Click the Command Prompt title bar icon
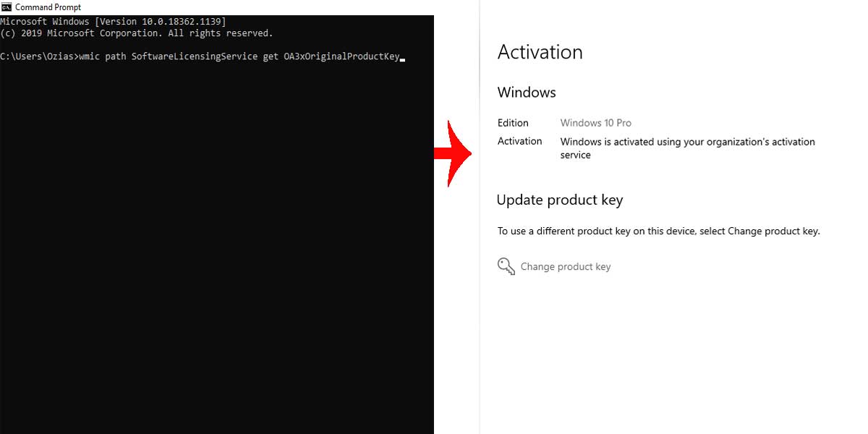This screenshot has width=868, height=434. click(x=7, y=7)
